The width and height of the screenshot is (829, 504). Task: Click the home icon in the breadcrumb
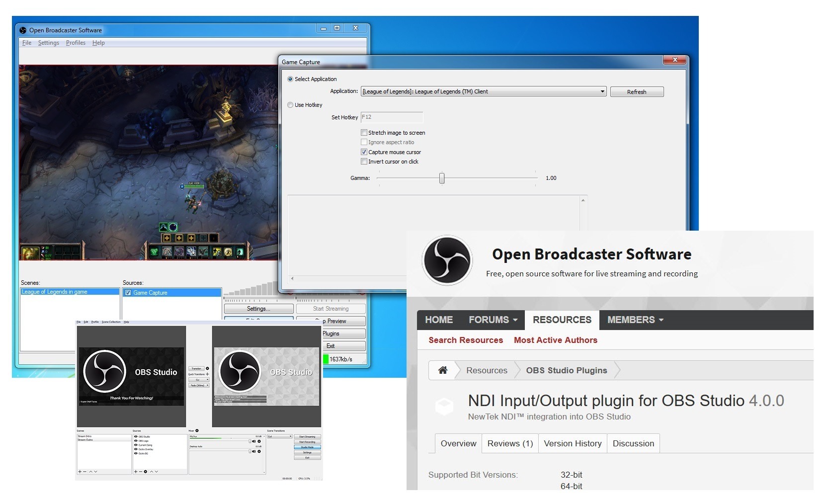pyautogui.click(x=442, y=370)
